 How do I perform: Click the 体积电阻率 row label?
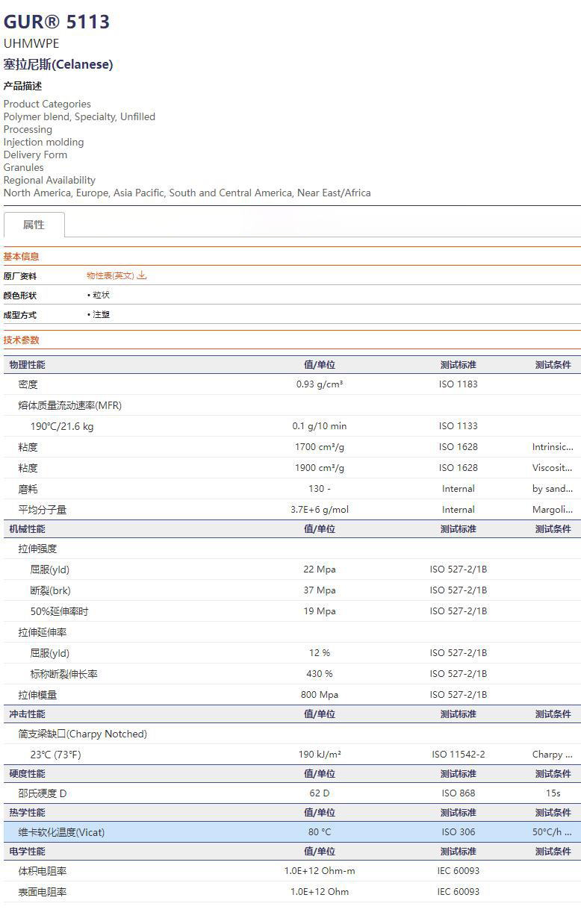tap(43, 871)
